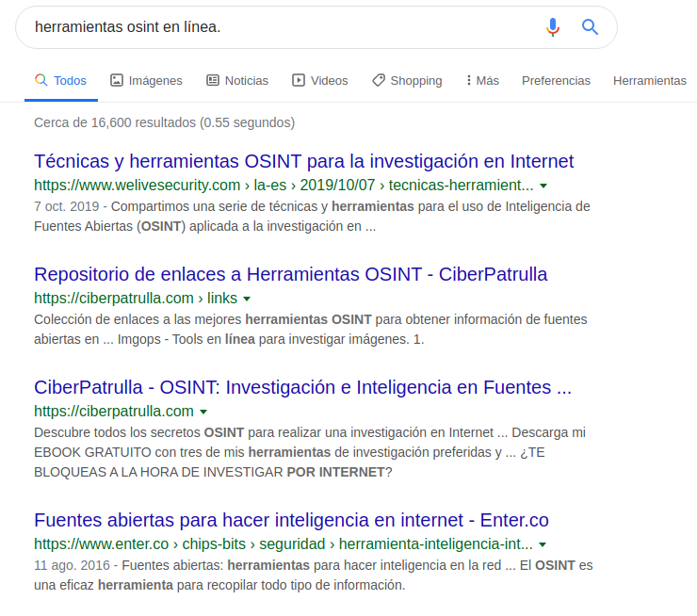
Task: Open Preferencias settings
Action: coord(556,81)
